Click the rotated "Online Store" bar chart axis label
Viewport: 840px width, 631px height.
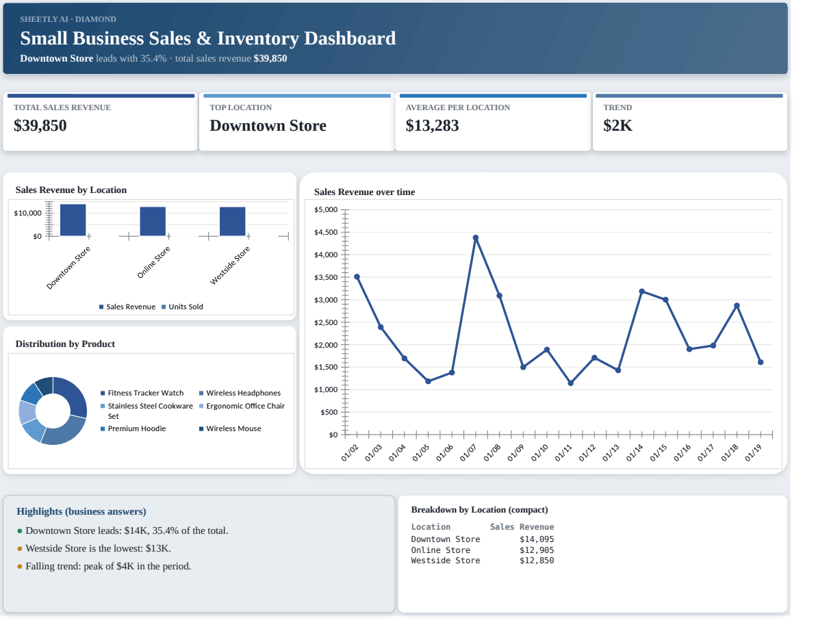pos(154,262)
